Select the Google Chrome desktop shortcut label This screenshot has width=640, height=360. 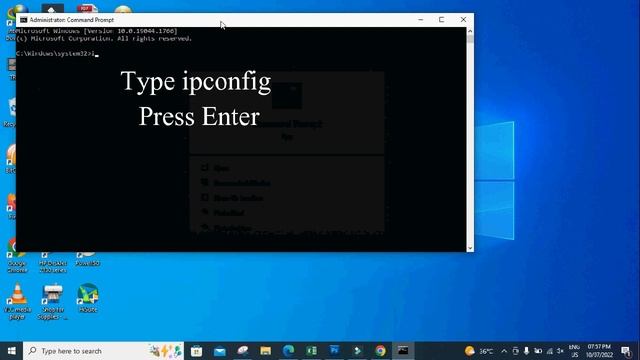[17, 267]
